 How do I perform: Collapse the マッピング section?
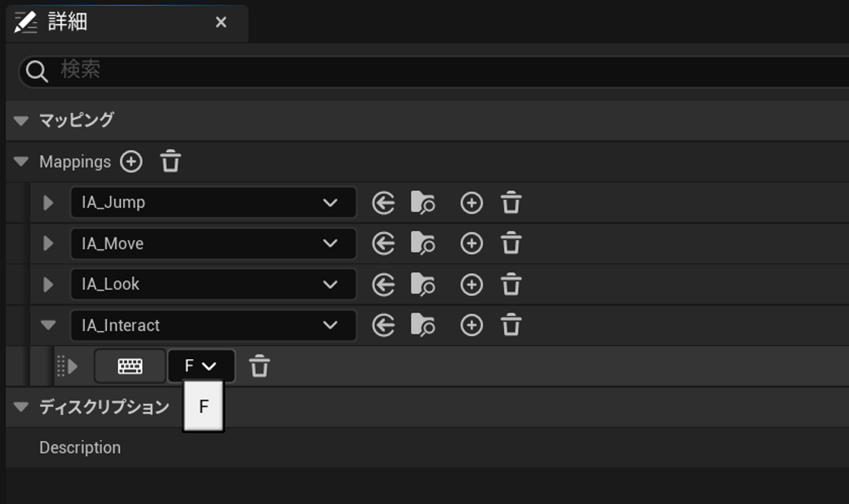click(x=21, y=121)
